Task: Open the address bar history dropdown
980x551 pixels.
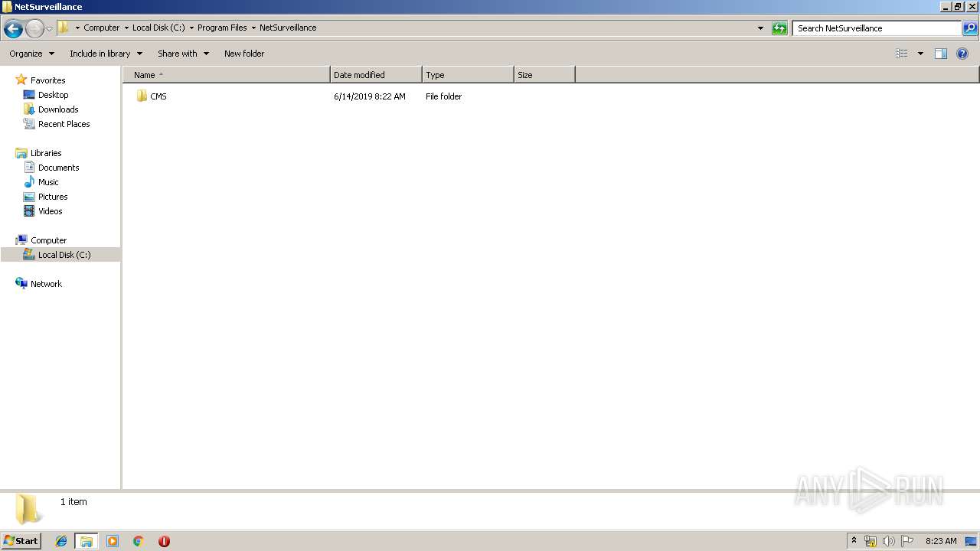Action: point(760,28)
